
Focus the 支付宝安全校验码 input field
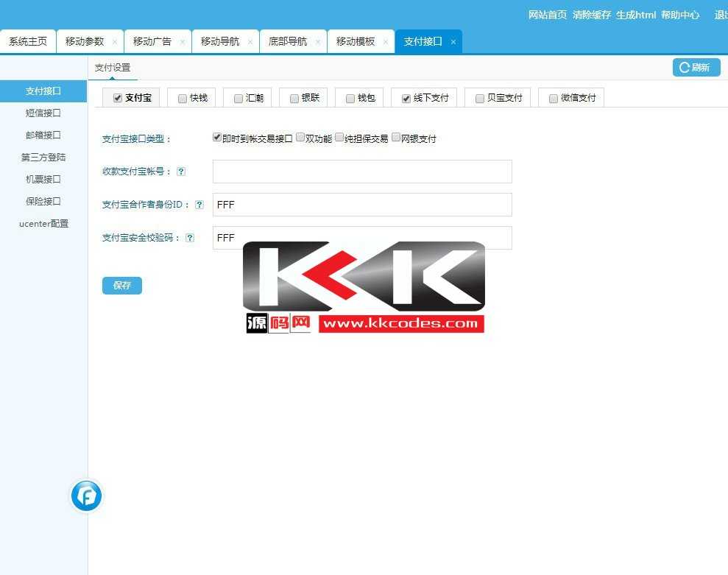pyautogui.click(x=362, y=238)
